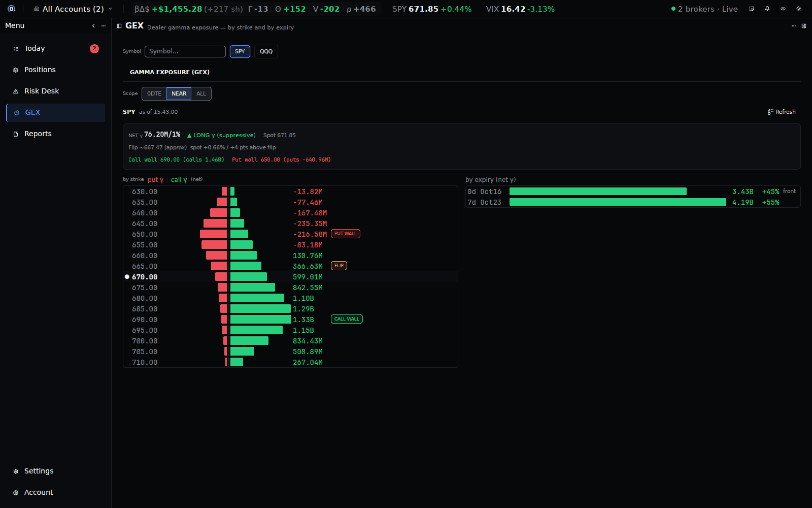
Task: Click the Positions layers icon in sidebar
Action: (x=16, y=70)
